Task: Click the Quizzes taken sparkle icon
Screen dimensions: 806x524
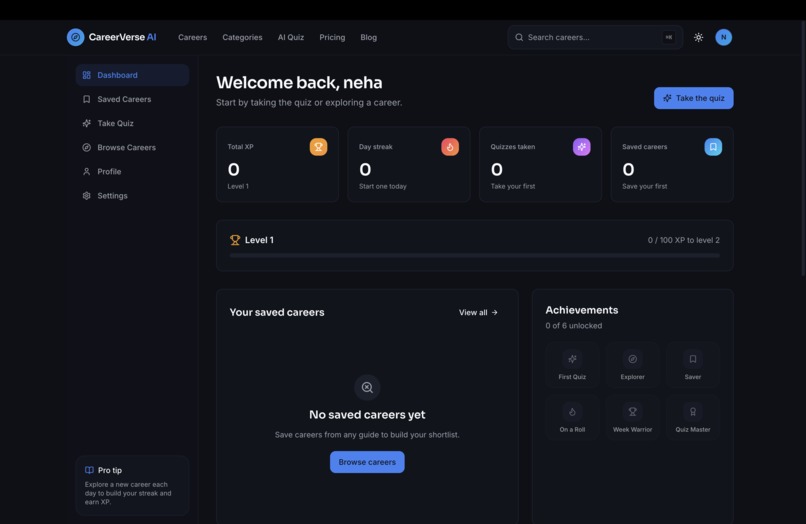Action: (581, 147)
